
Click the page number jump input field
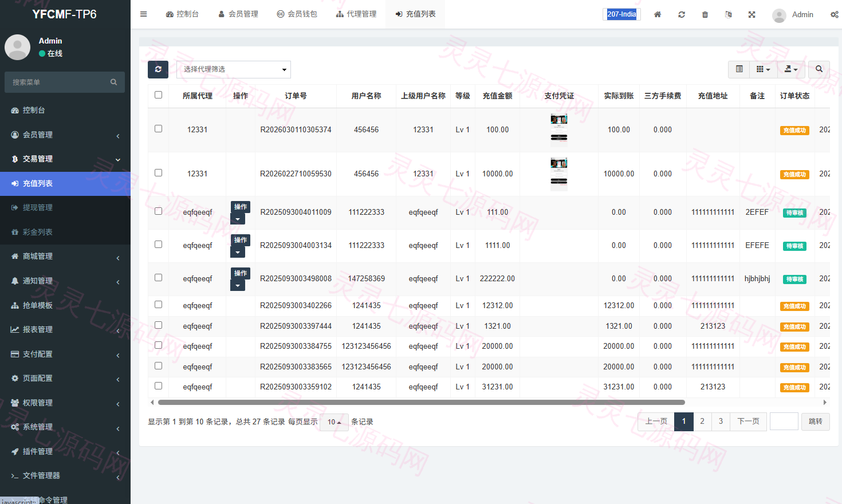coord(784,422)
